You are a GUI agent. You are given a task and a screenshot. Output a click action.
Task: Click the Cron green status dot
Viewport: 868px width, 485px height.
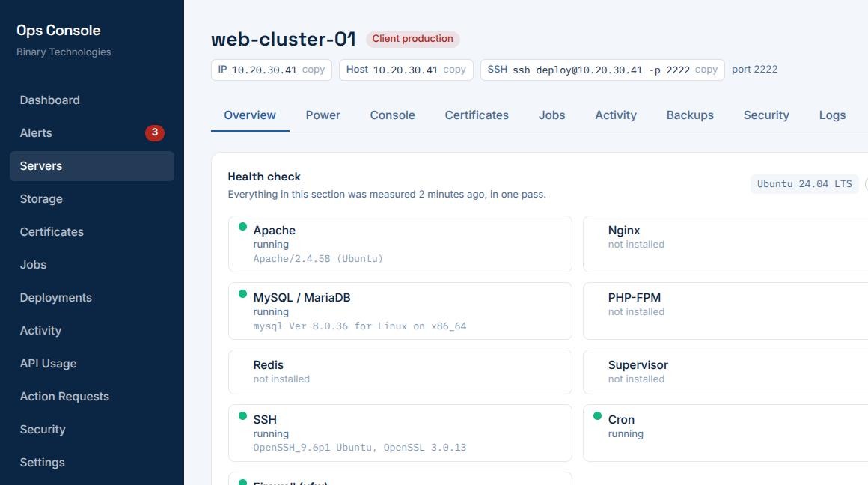point(597,416)
